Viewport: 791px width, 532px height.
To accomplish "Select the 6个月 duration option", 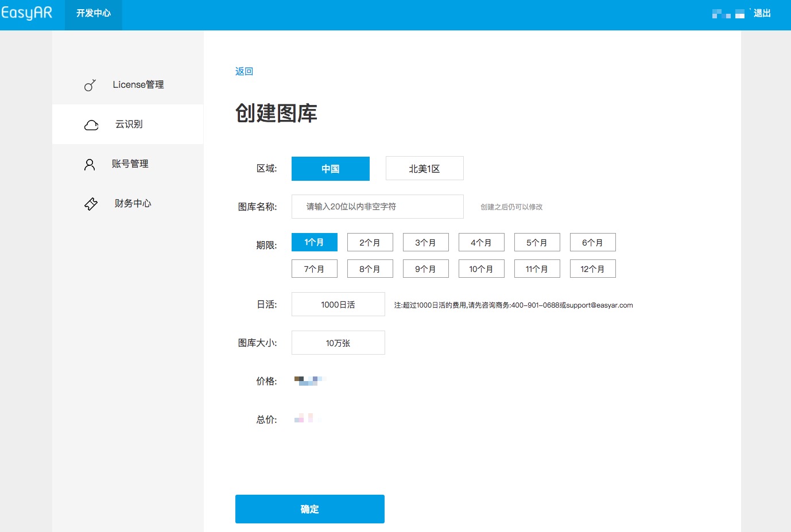I will [x=592, y=242].
